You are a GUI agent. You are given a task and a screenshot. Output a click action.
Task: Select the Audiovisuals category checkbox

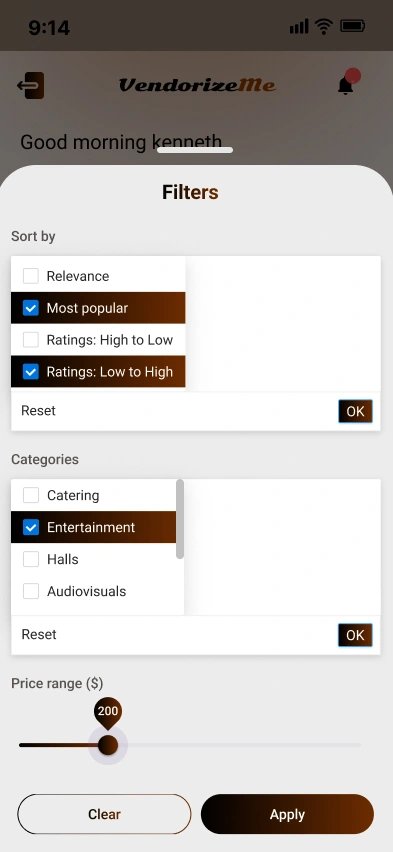coord(31,591)
